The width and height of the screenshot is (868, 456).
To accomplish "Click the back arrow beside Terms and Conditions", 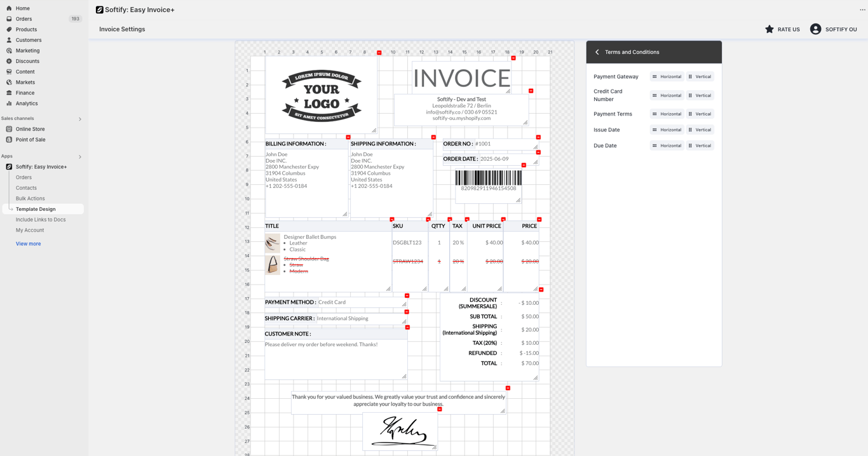I will tap(597, 52).
